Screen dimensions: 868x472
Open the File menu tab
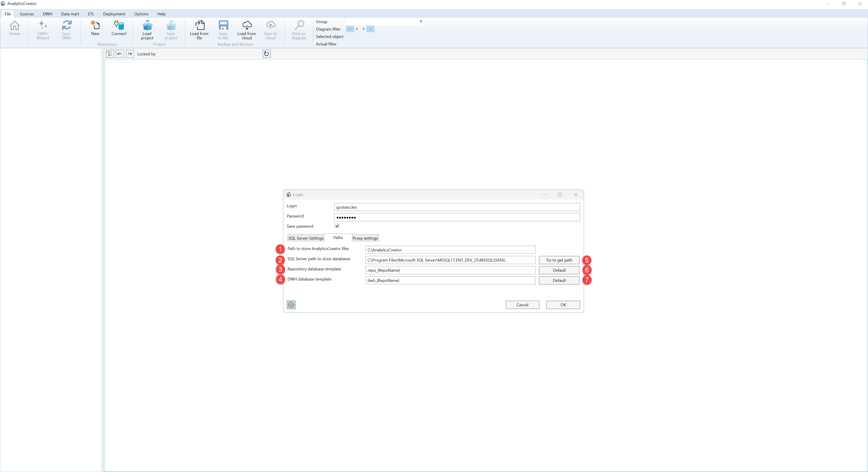pos(8,14)
